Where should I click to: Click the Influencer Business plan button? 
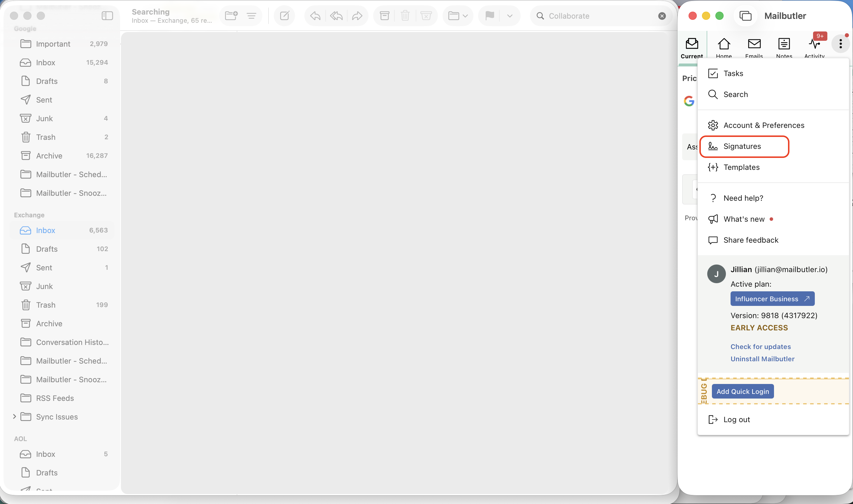coord(772,299)
